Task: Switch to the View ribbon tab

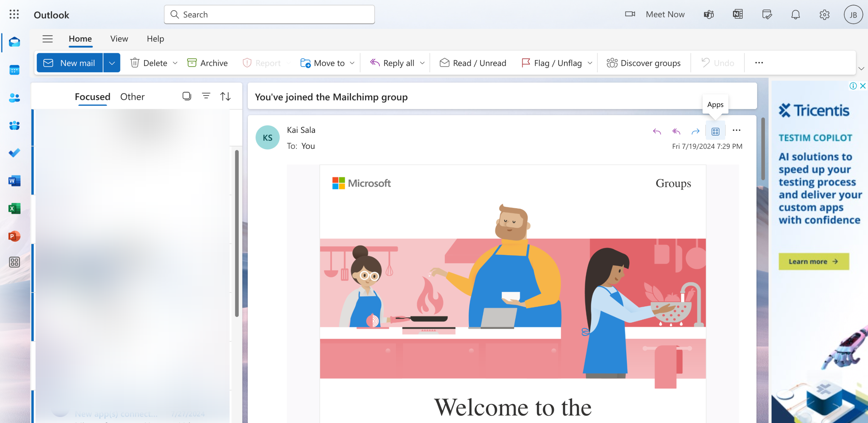Action: (119, 39)
